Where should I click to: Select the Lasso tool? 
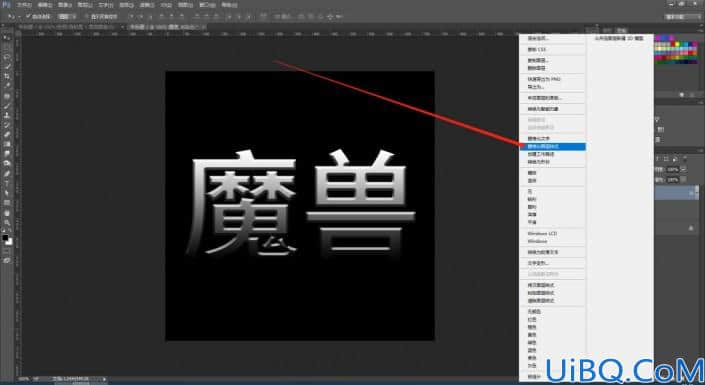7,57
